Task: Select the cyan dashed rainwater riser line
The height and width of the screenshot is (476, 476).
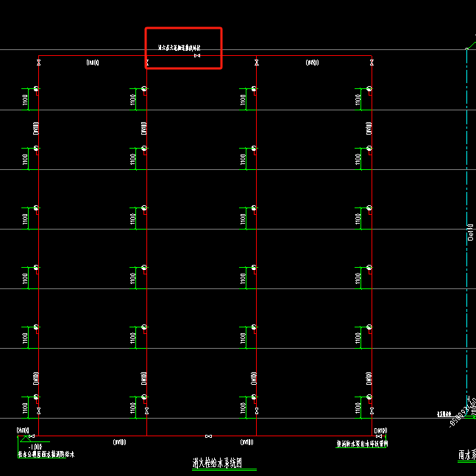Action: (467, 224)
